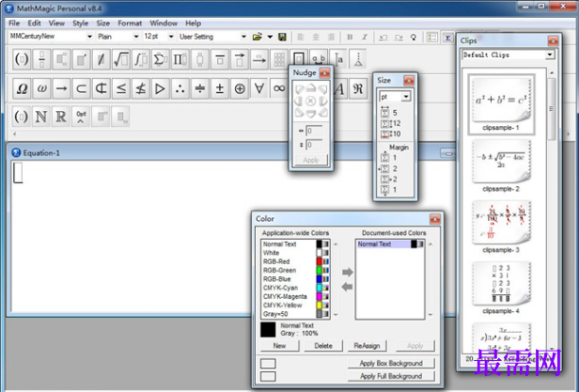Screen dimensions: 579x392
Task: Open the Format menu
Action: point(130,23)
